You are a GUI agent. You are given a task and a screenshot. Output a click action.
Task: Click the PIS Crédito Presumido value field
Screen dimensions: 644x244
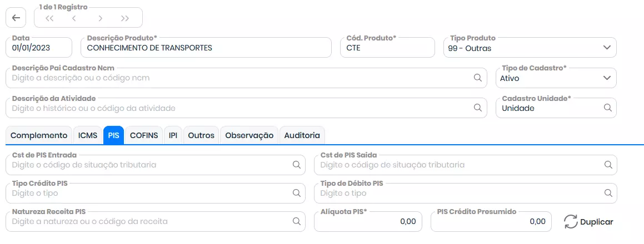coord(491,221)
